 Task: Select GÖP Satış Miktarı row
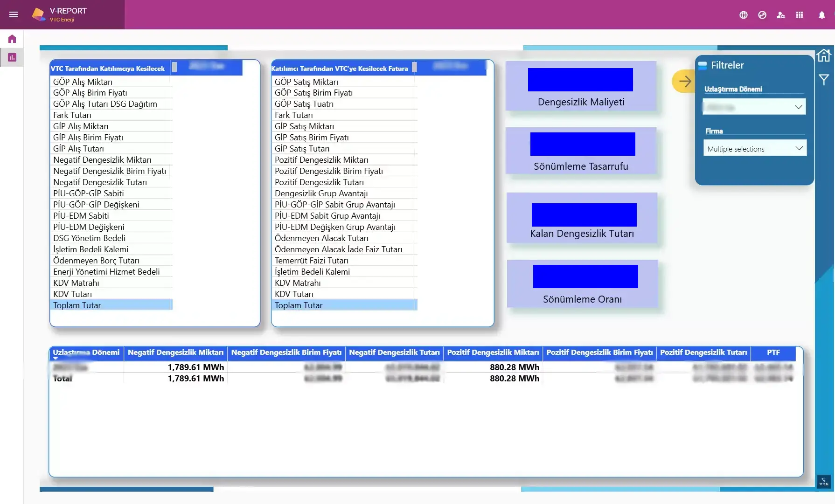pos(306,82)
